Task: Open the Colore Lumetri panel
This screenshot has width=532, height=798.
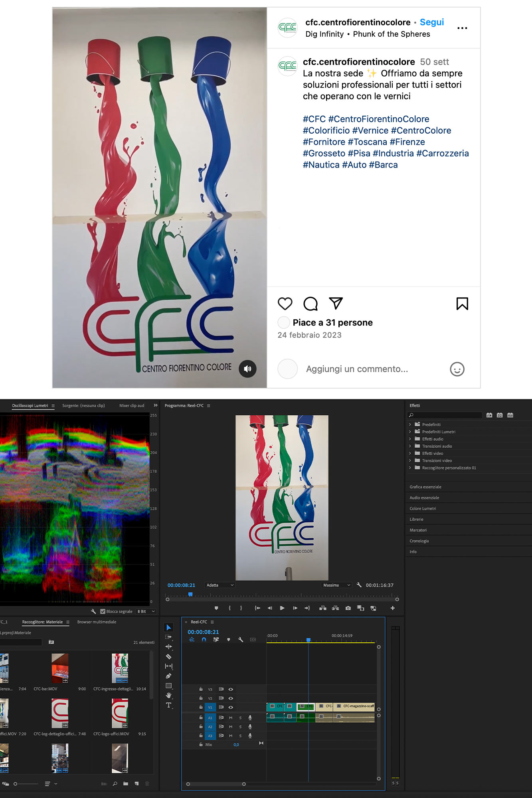Action: coord(423,508)
